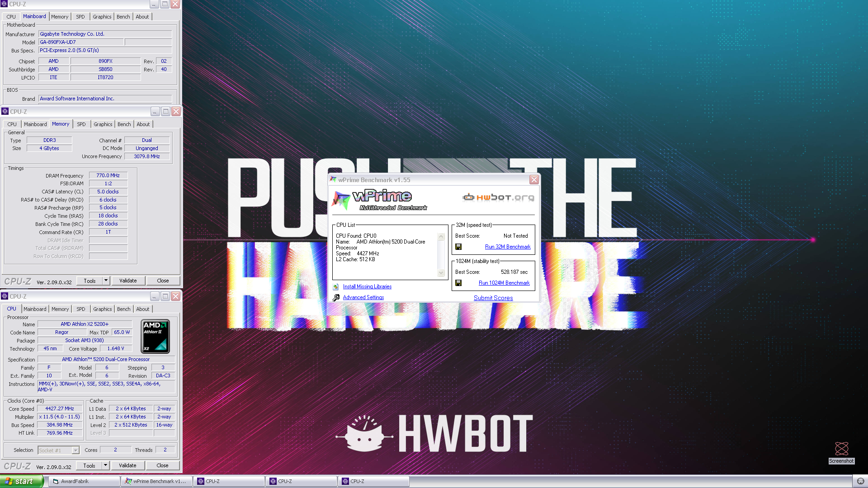Image resolution: width=868 pixels, height=488 pixels.
Task: Click Run 1024M Benchmark link
Action: coord(504,283)
